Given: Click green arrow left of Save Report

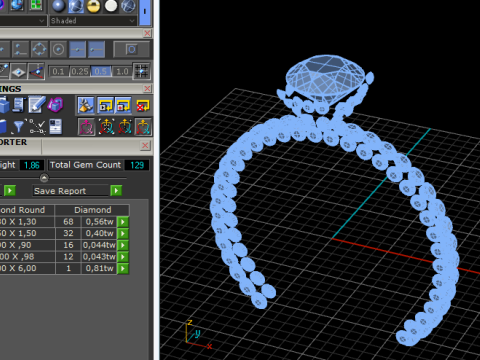Looking at the screenshot, I should (10, 191).
